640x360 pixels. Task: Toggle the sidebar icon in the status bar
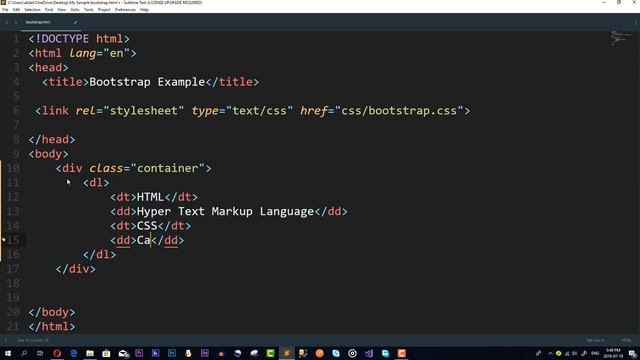[x=5, y=340]
